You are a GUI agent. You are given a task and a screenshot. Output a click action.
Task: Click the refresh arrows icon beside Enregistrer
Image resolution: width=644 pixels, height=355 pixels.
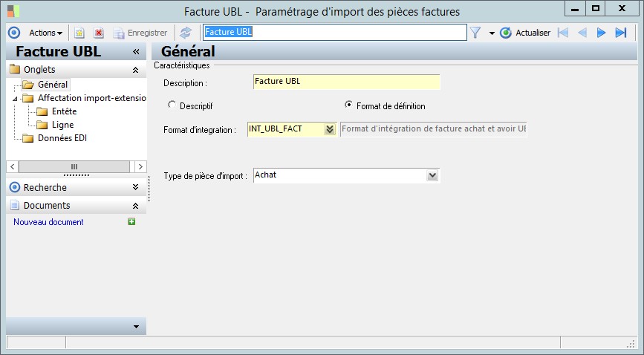[x=186, y=33]
